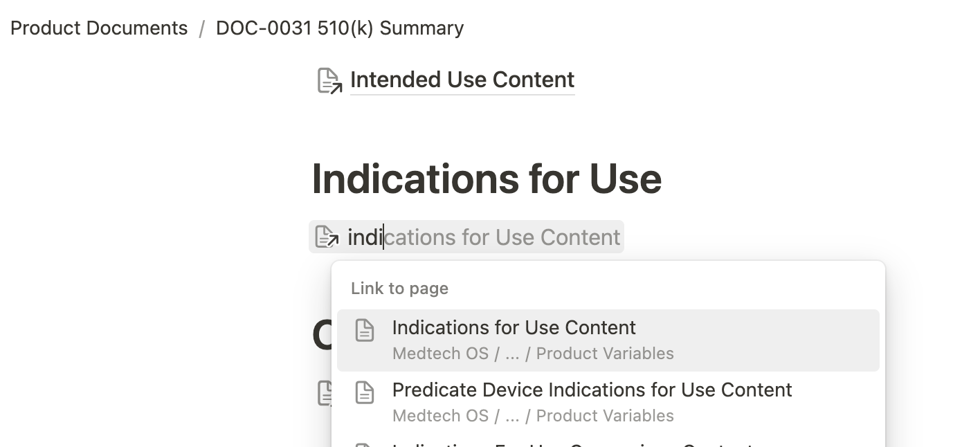Click the partially hidden page icon left of popup
The height and width of the screenshot is (447, 980).
[323, 393]
